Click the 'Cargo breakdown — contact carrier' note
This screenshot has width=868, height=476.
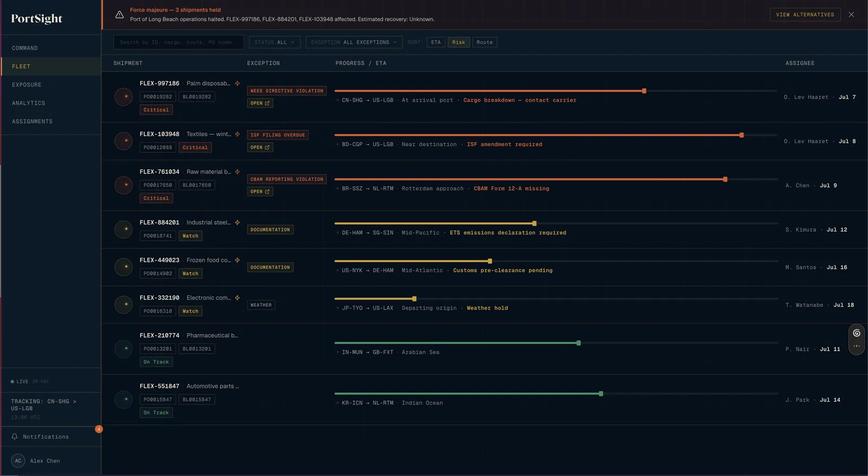pyautogui.click(x=520, y=100)
